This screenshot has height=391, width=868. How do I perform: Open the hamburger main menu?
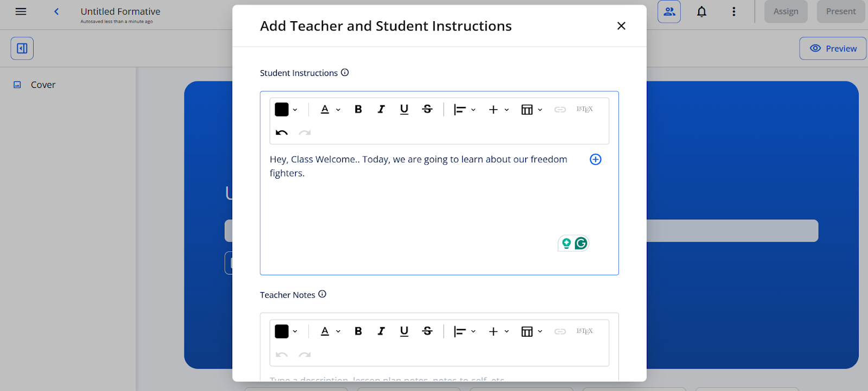coord(21,11)
